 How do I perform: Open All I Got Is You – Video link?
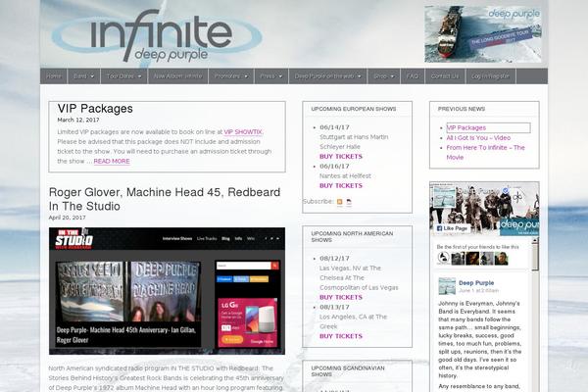[x=478, y=138]
